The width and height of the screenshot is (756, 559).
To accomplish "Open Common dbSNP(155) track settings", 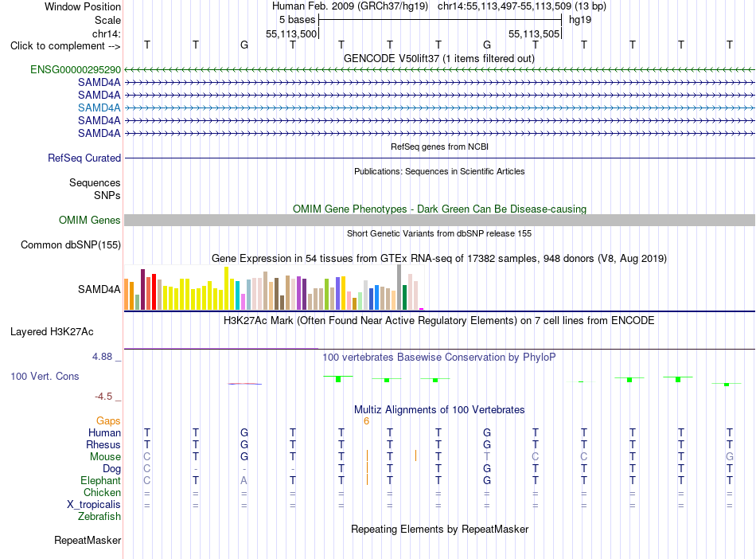I will (70, 244).
